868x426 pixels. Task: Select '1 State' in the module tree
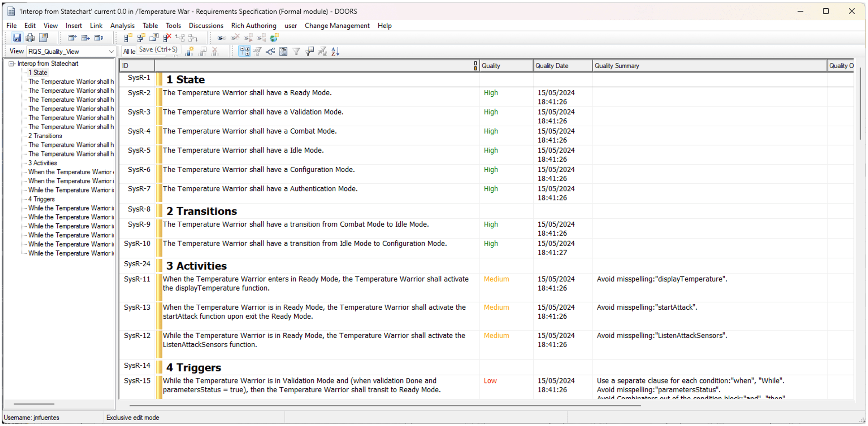pyautogui.click(x=38, y=73)
